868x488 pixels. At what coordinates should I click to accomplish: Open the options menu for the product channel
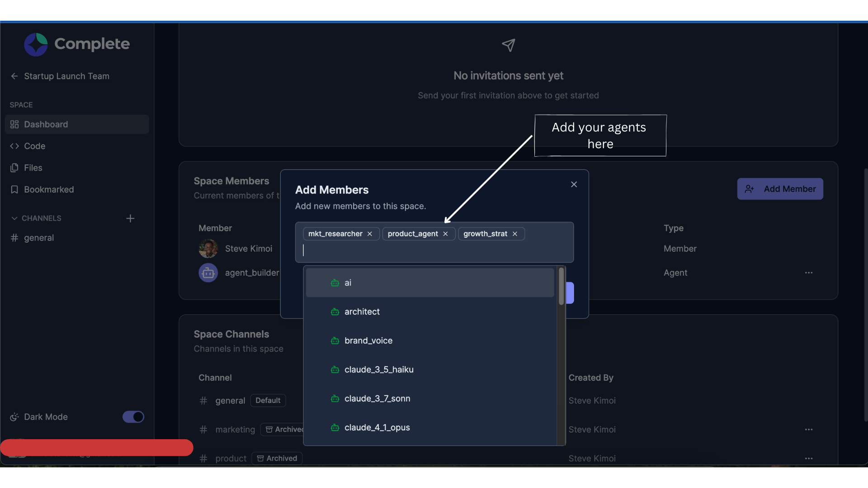(x=809, y=458)
